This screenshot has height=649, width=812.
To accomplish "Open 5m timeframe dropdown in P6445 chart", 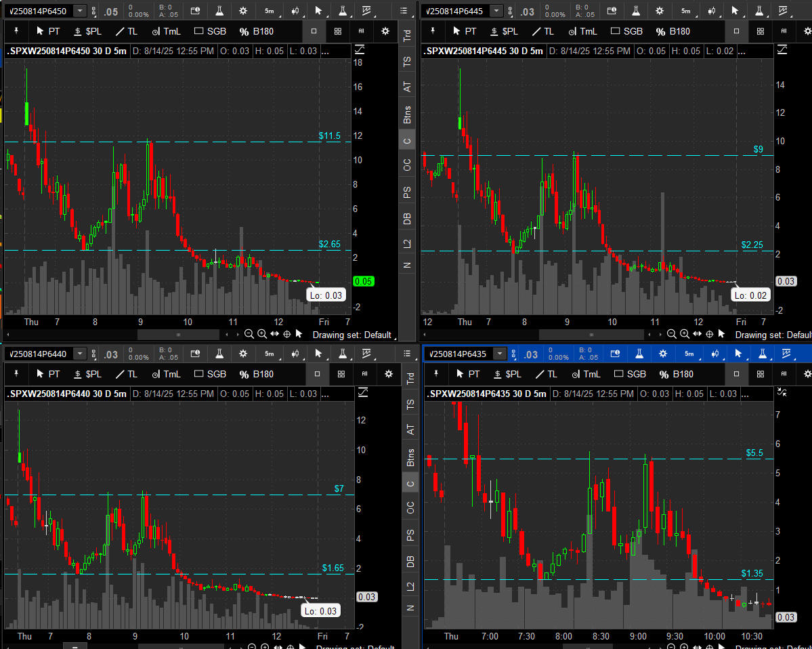I will pyautogui.click(x=686, y=11).
